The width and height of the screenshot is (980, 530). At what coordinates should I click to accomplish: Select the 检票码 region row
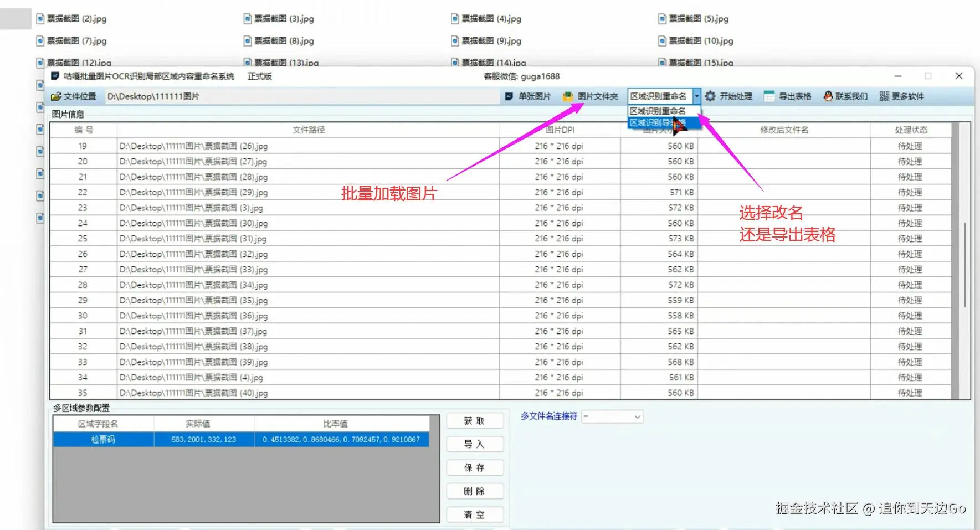pyautogui.click(x=241, y=439)
